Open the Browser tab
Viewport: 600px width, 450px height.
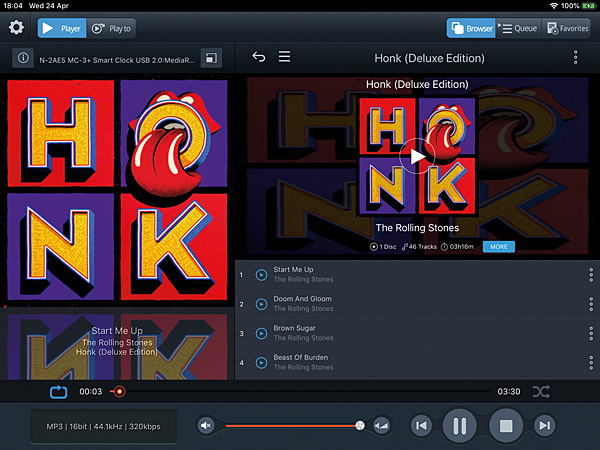pyautogui.click(x=471, y=28)
